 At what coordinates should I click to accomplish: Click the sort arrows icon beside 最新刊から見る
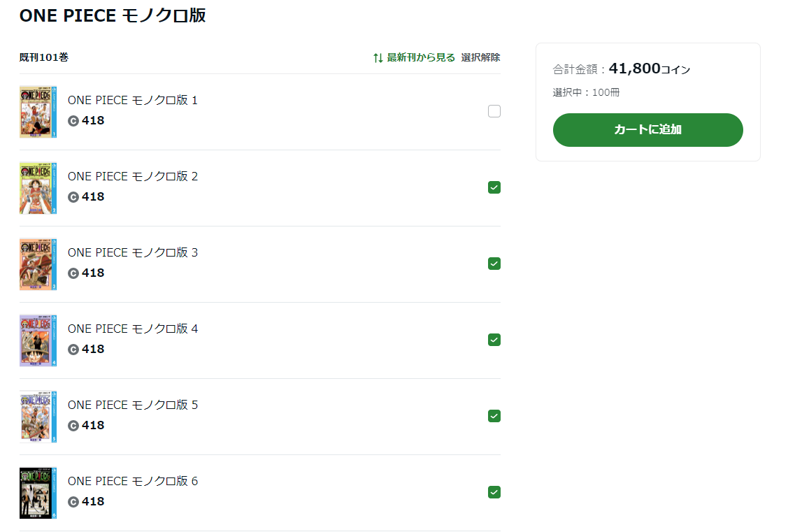pos(378,58)
